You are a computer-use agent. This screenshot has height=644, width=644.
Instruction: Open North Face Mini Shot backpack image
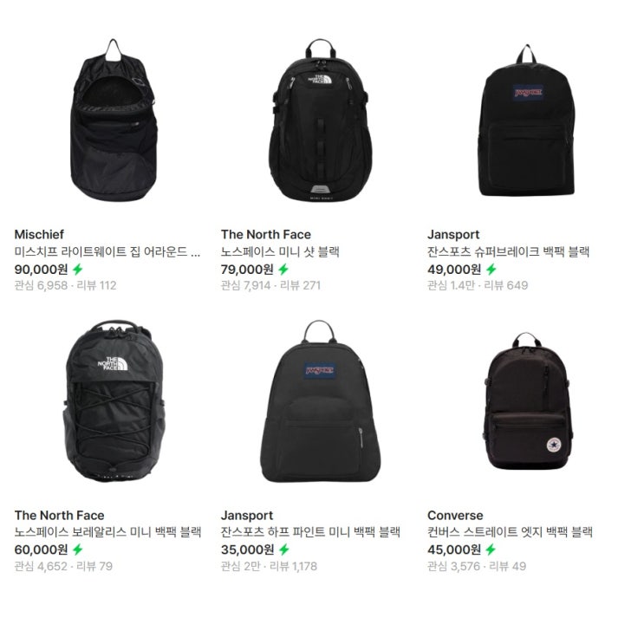321,120
